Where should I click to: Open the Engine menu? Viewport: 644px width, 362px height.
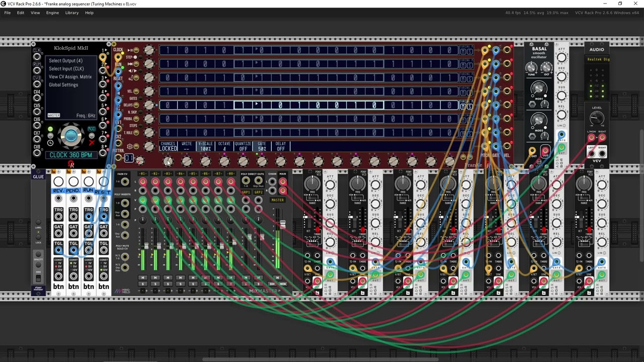pyautogui.click(x=52, y=13)
